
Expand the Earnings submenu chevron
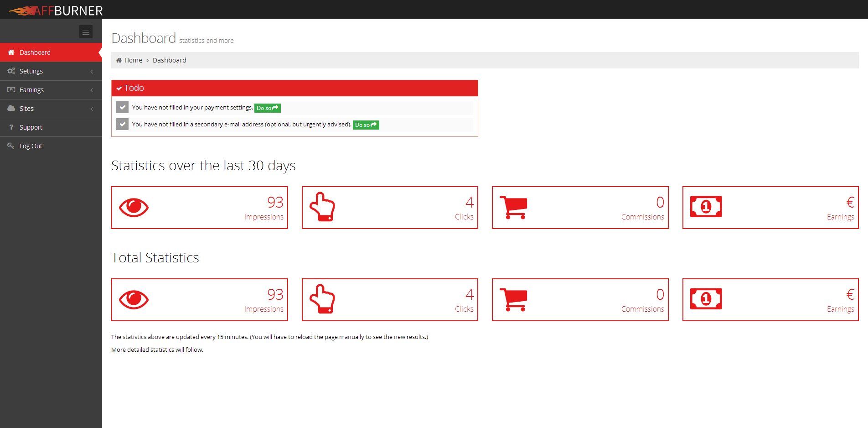92,90
